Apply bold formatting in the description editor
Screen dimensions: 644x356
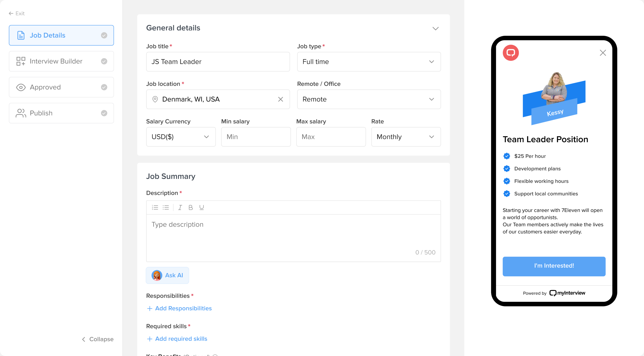click(x=191, y=207)
